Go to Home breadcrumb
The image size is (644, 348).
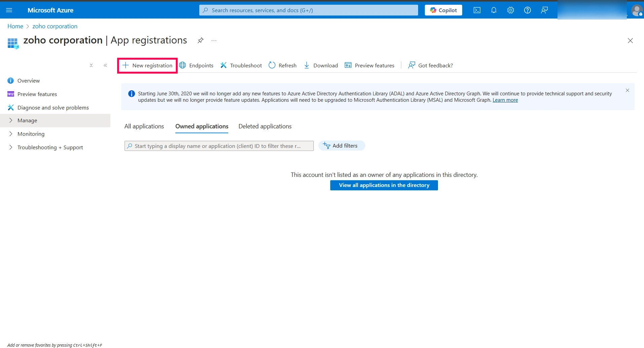coord(15,26)
